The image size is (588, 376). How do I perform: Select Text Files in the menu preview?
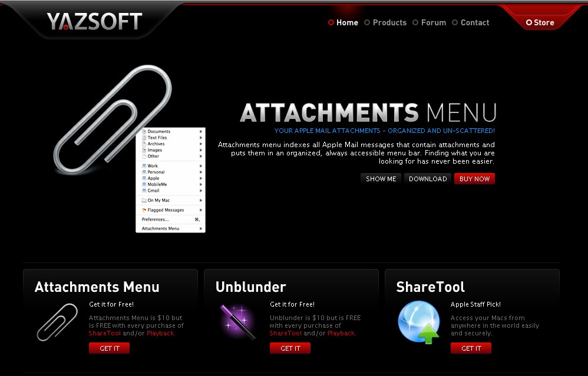(x=171, y=138)
